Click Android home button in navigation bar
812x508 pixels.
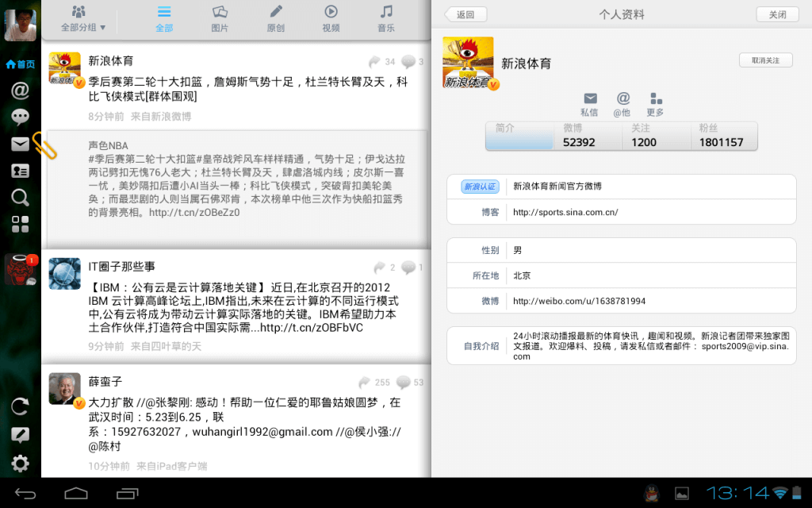pos(75,494)
